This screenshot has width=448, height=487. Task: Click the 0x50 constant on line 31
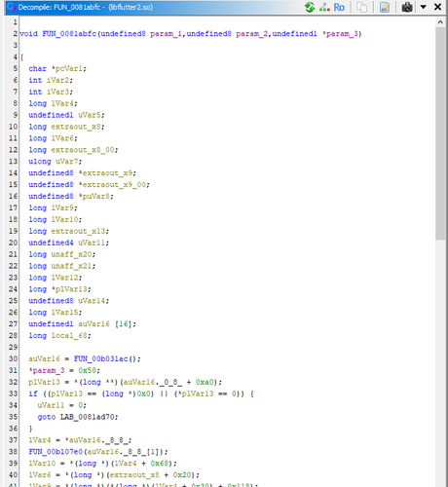[x=87, y=370]
